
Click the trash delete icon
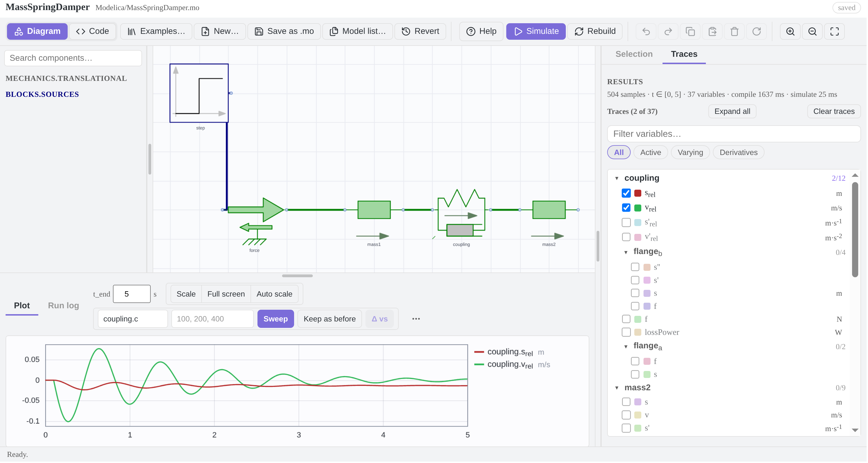(x=734, y=31)
